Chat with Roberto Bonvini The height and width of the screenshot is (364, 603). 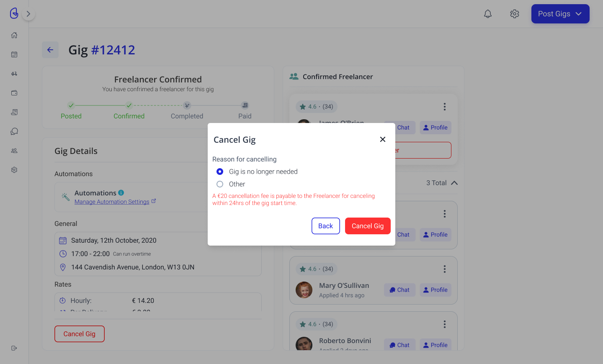(400, 345)
